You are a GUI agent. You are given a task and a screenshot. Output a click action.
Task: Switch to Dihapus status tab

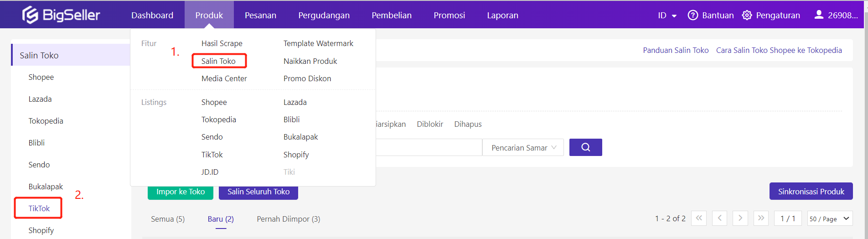[x=468, y=124]
